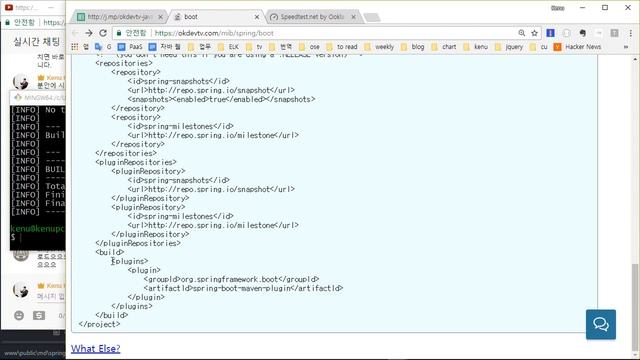The image size is (640, 360).
Task: Click the blue extension icon in toolbar
Action: click(550, 33)
